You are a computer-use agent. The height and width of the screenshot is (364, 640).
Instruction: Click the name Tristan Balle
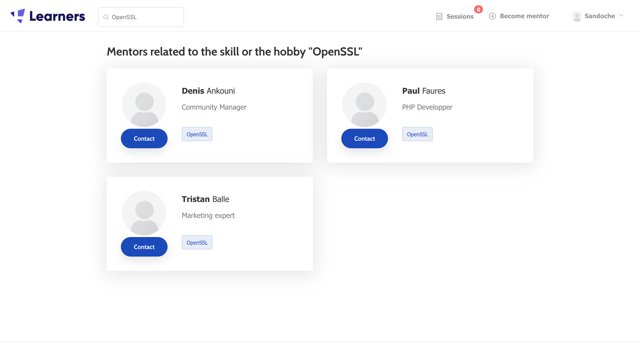point(206,199)
